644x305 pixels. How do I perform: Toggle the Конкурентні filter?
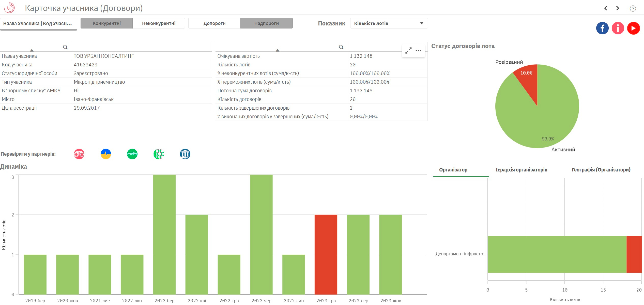tap(106, 23)
